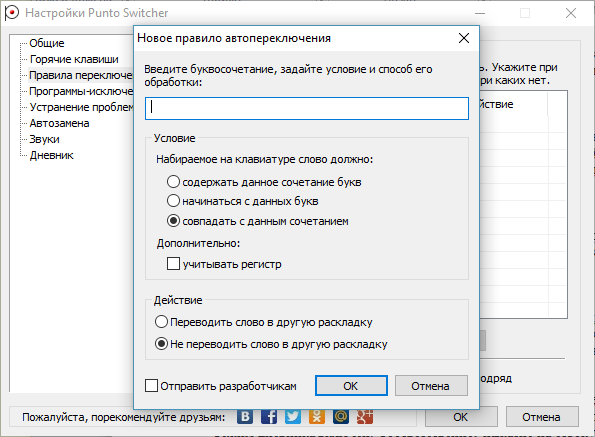Select 'содержать данное сочетание букв' radio

pyautogui.click(x=173, y=182)
